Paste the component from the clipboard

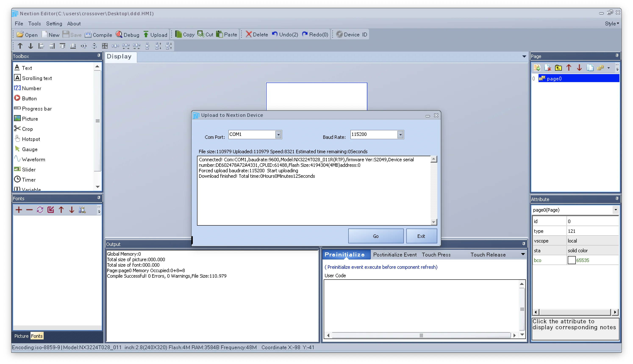tap(227, 34)
